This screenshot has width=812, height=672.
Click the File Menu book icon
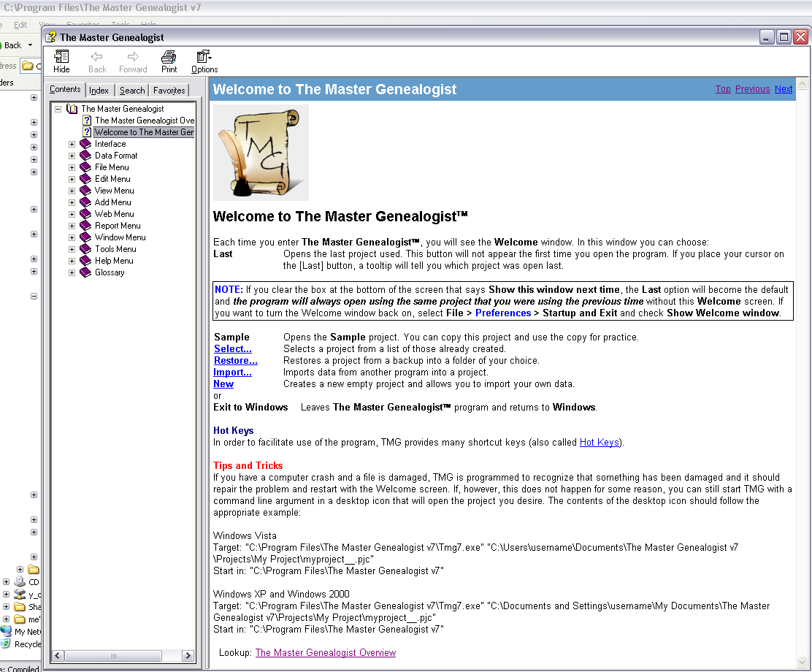click(85, 167)
